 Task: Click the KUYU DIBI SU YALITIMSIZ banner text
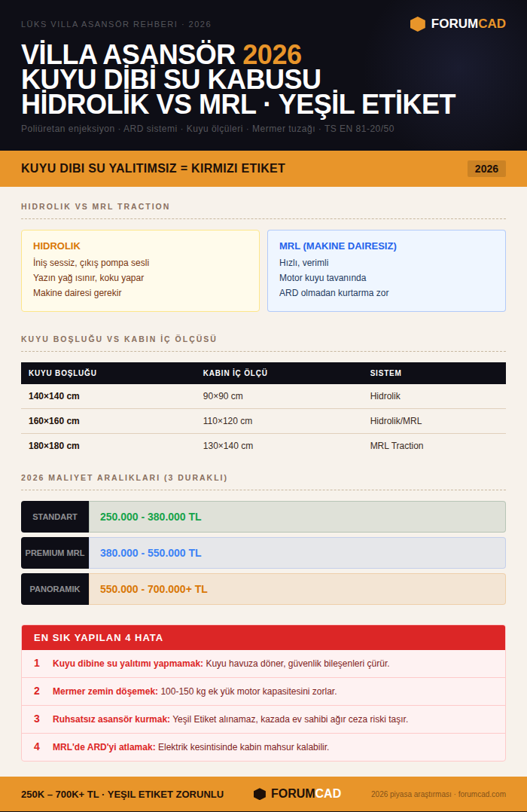[x=154, y=168]
